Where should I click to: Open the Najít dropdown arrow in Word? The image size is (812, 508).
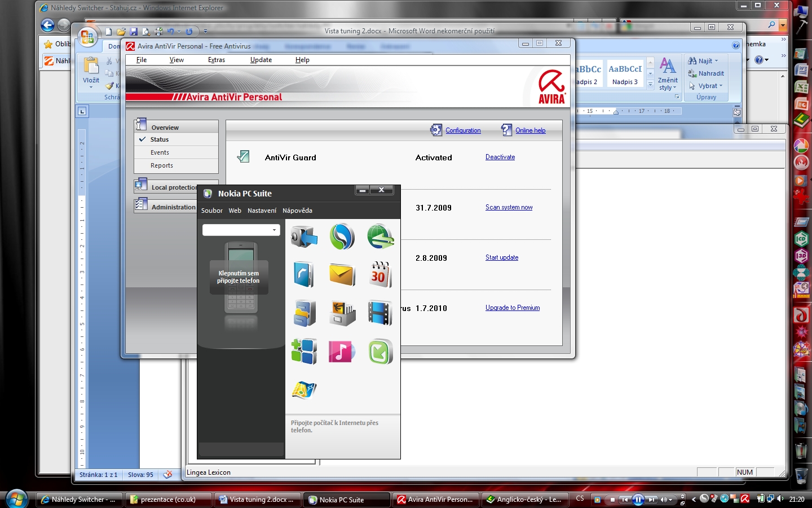point(717,61)
